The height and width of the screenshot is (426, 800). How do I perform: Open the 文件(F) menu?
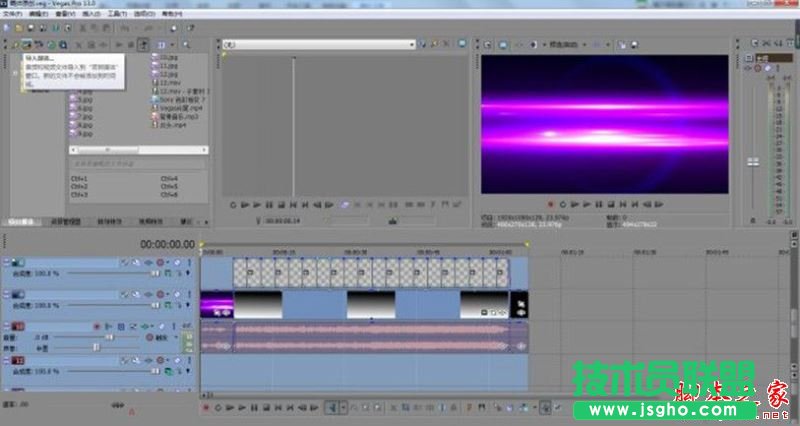[12, 14]
